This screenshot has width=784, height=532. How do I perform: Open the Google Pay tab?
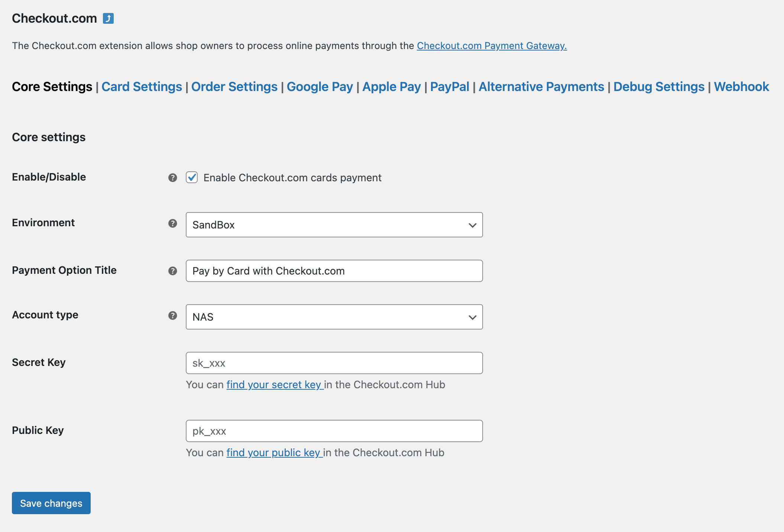[320, 87]
